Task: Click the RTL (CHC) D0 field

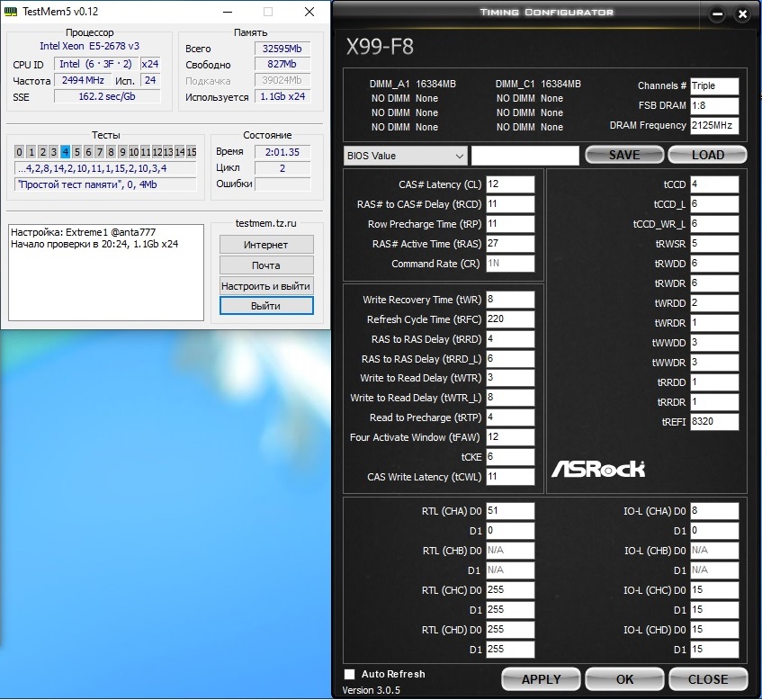Action: pos(510,590)
